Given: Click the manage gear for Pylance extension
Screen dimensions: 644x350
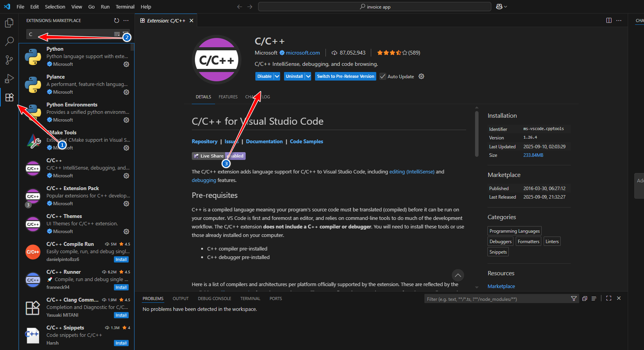Looking at the screenshot, I should [x=126, y=92].
